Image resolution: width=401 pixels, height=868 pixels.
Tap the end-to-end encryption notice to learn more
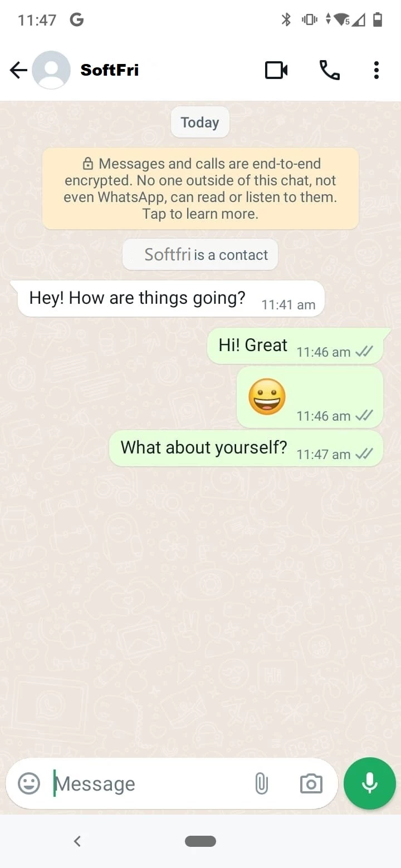pos(200,189)
